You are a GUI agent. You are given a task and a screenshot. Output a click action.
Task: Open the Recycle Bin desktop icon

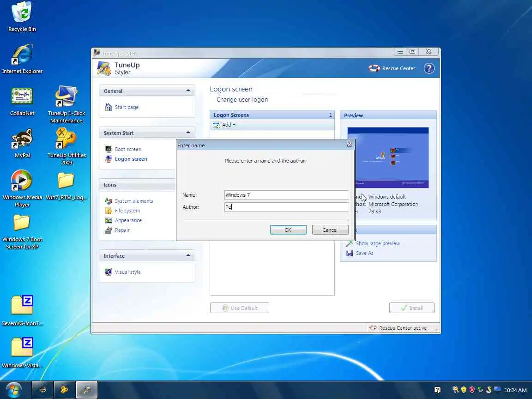(x=22, y=16)
